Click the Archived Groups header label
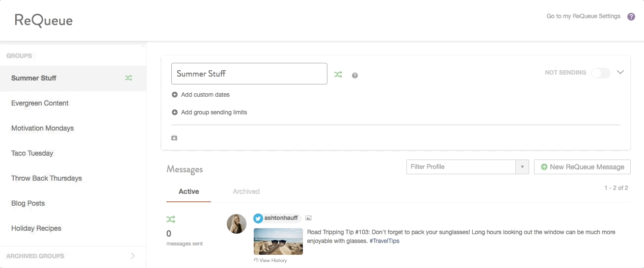Screen dimensions: 644x268 click(x=35, y=256)
